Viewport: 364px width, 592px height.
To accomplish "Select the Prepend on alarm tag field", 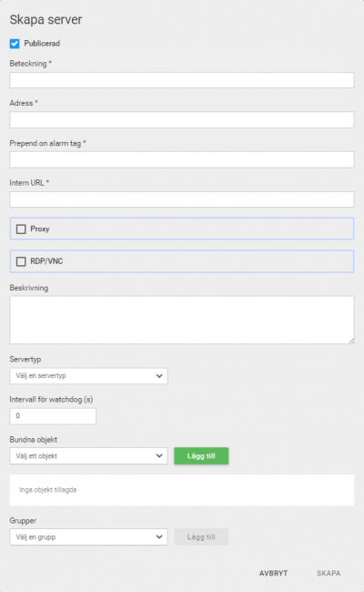I will (x=182, y=159).
